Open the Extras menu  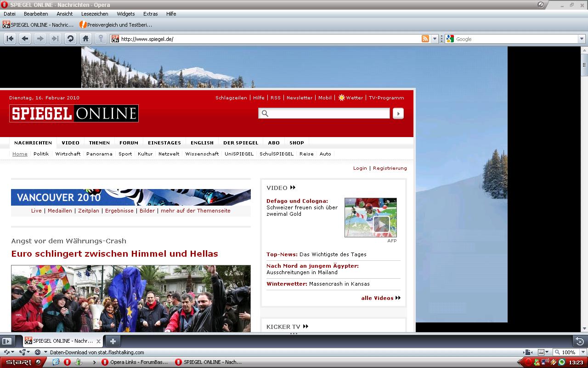(150, 14)
